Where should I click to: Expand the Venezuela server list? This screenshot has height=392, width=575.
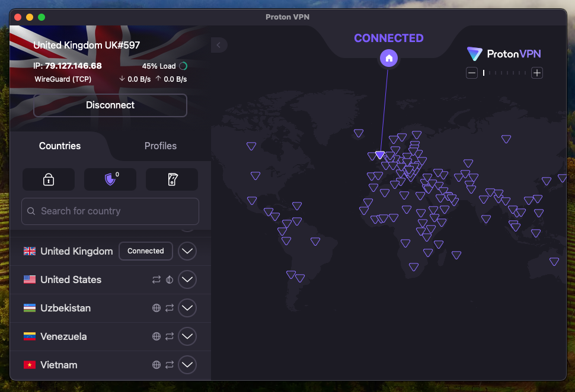187,336
